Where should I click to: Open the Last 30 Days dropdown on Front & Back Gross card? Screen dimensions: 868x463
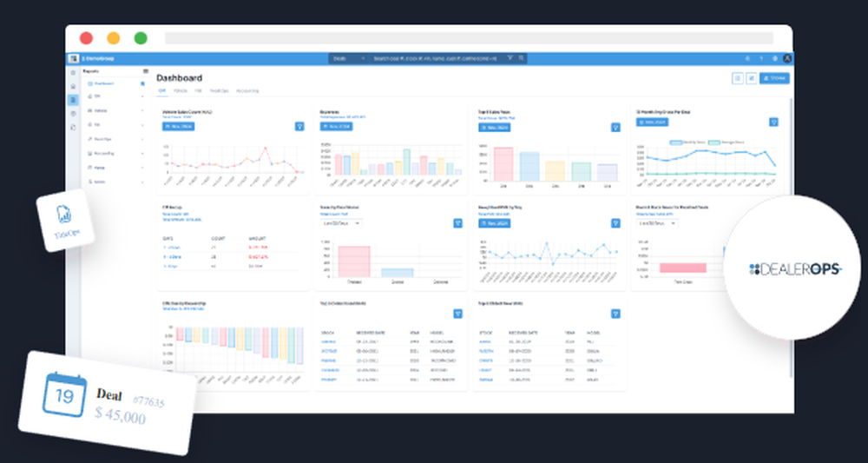pyautogui.click(x=657, y=223)
